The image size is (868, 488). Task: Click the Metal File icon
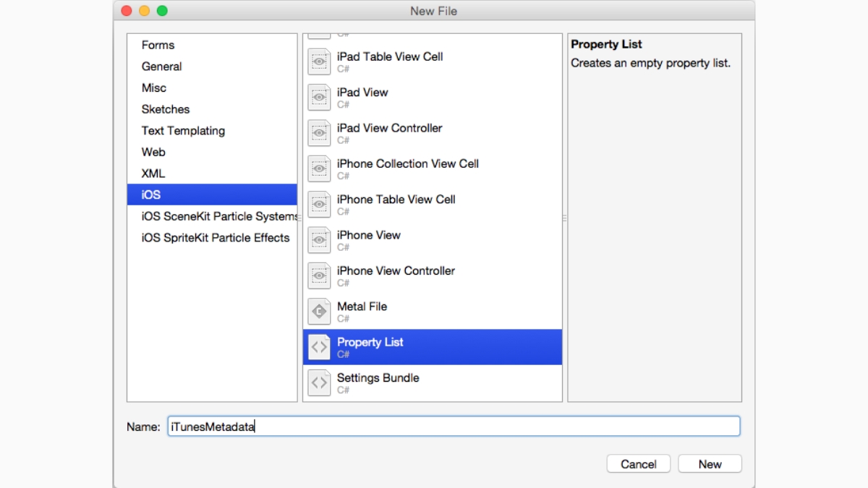click(x=319, y=312)
